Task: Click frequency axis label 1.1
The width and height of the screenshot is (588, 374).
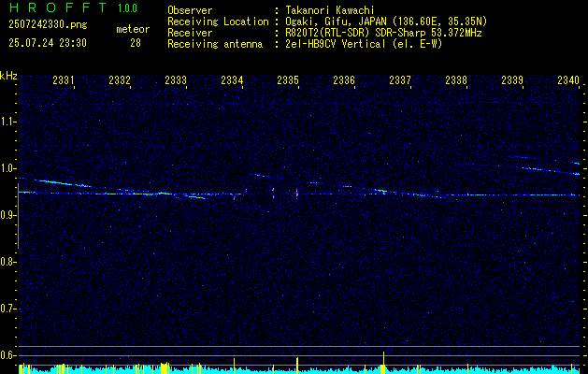Action: pos(7,122)
